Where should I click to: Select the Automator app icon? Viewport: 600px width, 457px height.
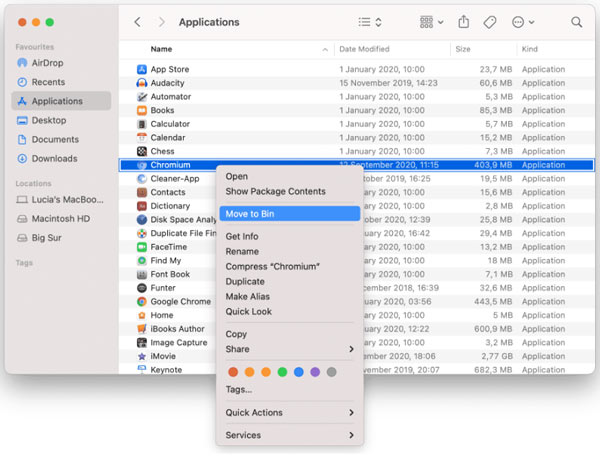pos(142,97)
